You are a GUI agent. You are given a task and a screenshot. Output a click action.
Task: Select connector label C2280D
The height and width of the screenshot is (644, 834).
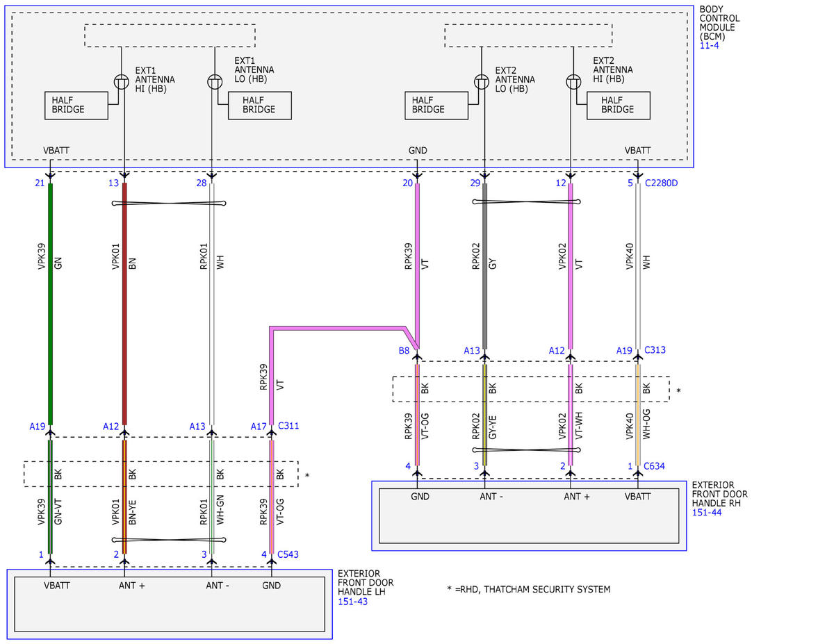coord(662,183)
